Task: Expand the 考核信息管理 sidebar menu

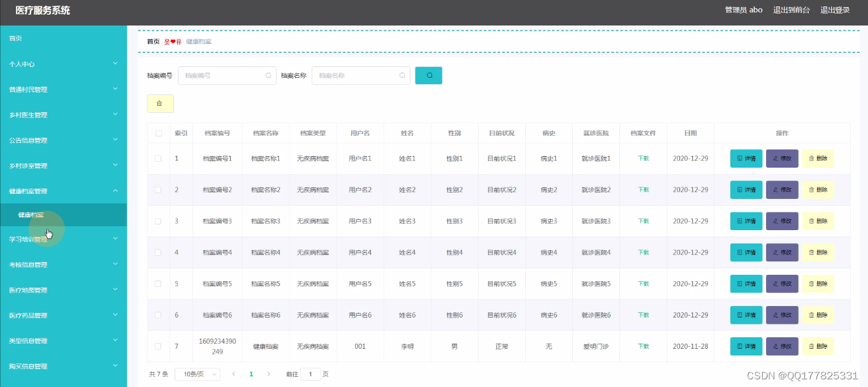Action: (64, 265)
